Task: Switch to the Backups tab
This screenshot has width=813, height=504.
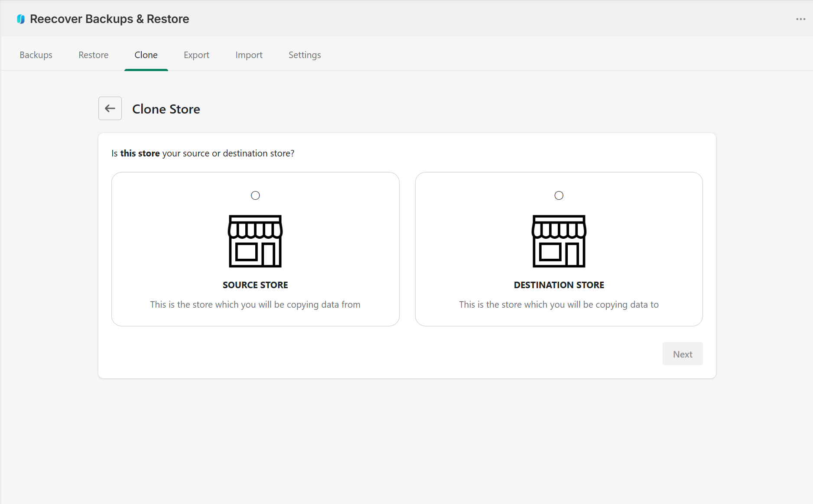Action: click(36, 55)
